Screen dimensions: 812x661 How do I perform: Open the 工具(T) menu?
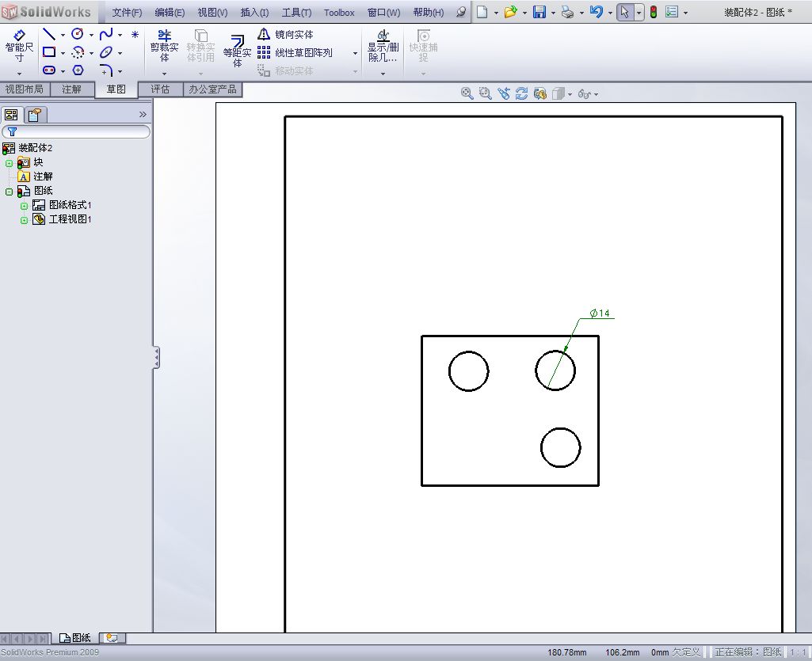coord(296,13)
